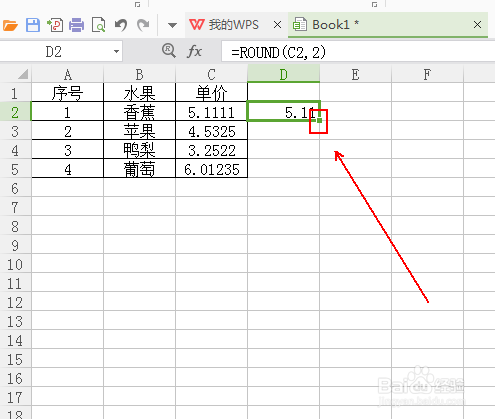Select row 13 header
Viewport: 495px width, 419px height.
pyautogui.click(x=15, y=321)
